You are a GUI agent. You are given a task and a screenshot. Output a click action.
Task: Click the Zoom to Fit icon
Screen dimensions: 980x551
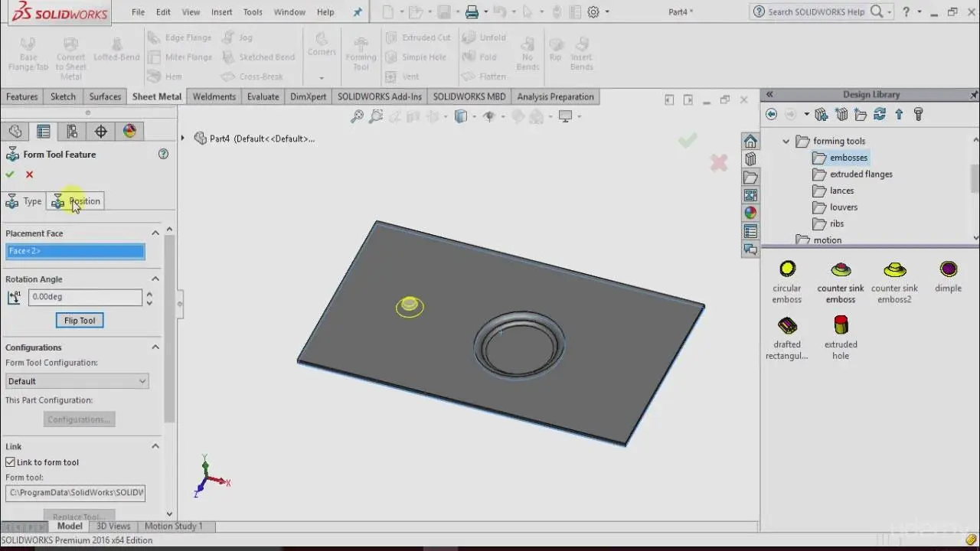pyautogui.click(x=357, y=116)
